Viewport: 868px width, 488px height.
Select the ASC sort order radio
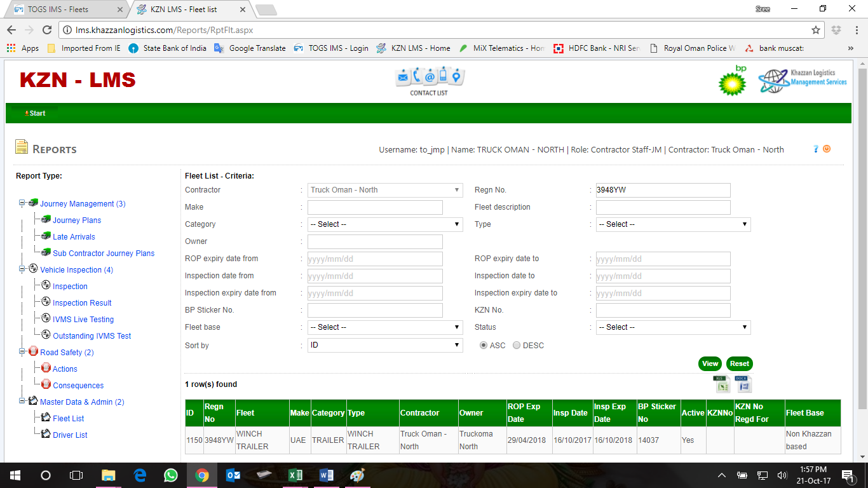pos(484,346)
